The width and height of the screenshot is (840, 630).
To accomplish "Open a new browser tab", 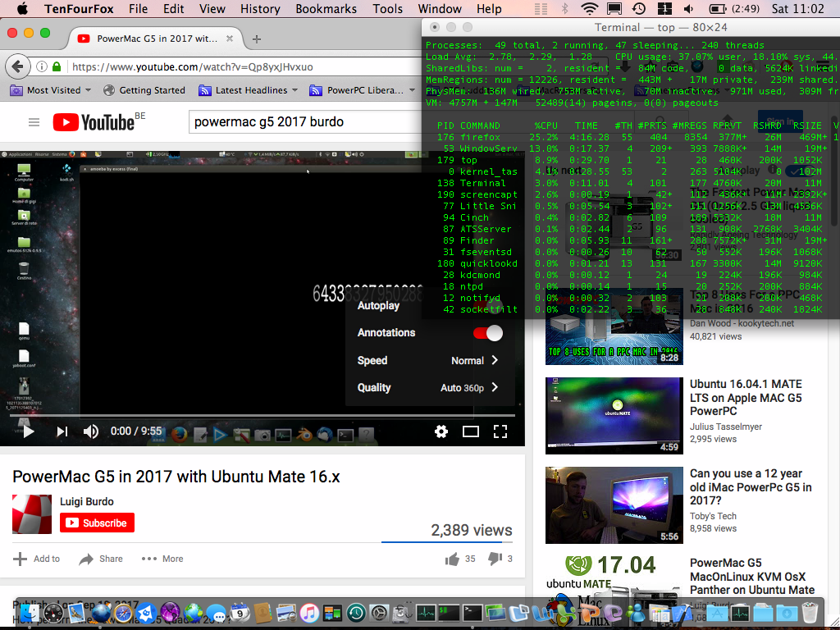I will click(x=257, y=39).
